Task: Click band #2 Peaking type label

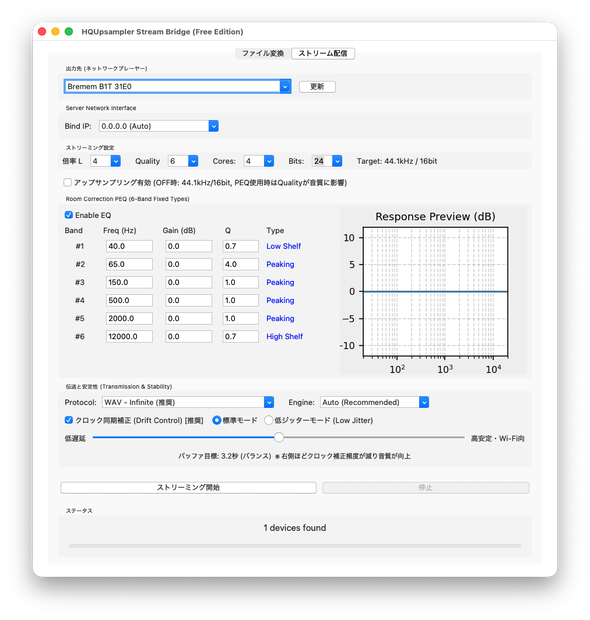Action: [280, 264]
